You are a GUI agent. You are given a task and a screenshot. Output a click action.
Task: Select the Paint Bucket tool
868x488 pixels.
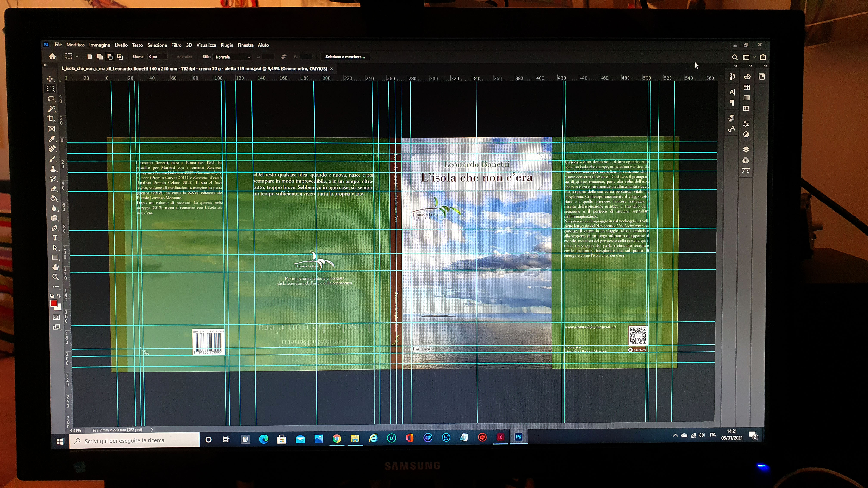pos(54,198)
